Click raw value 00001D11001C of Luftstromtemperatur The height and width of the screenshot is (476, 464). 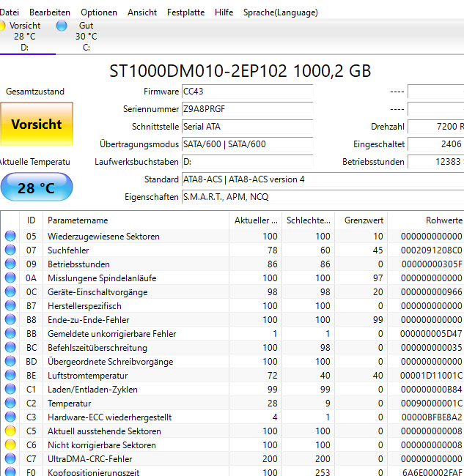[432, 376]
